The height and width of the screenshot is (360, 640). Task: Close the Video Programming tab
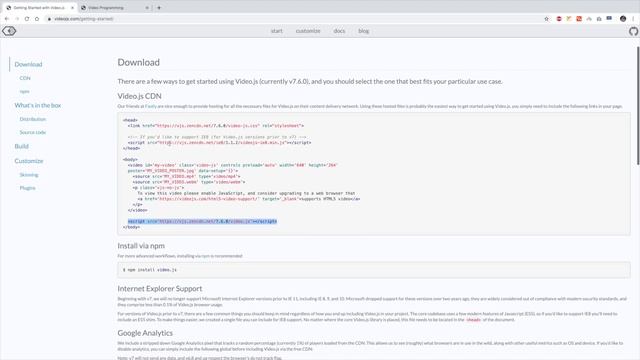point(147,8)
